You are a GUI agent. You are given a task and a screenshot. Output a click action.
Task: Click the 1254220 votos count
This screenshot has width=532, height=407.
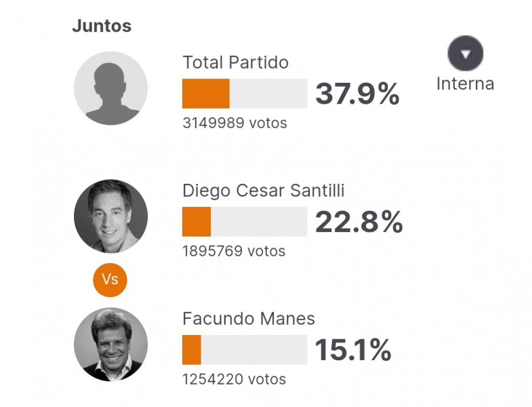point(234,379)
